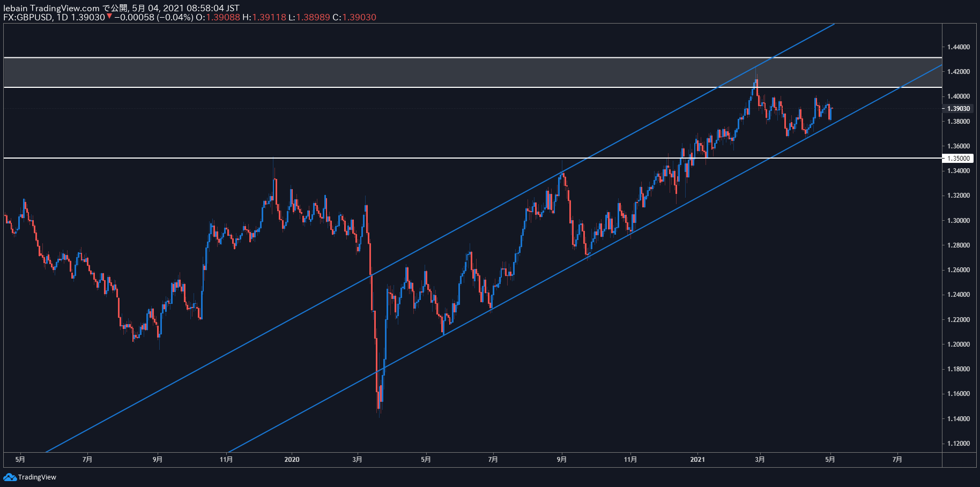Image resolution: width=980 pixels, height=487 pixels.
Task: Click the −0.00058 (−0.04%) change value
Action: (x=153, y=17)
